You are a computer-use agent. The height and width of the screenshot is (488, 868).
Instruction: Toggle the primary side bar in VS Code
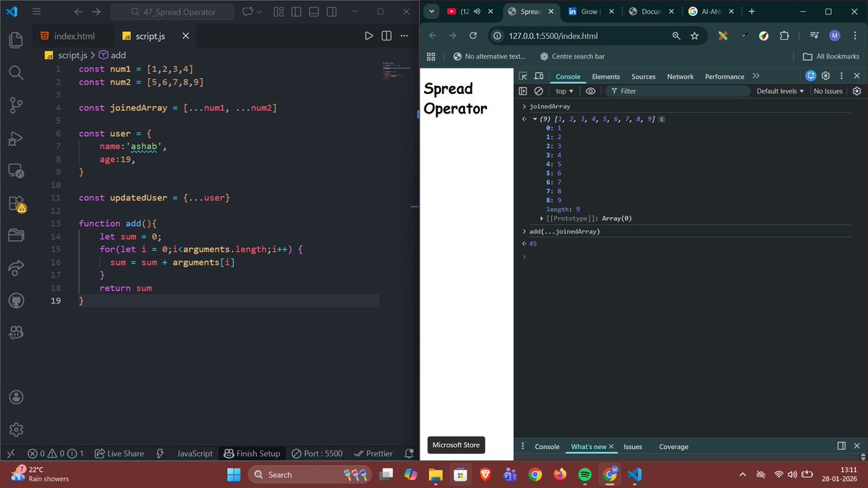tap(297, 12)
